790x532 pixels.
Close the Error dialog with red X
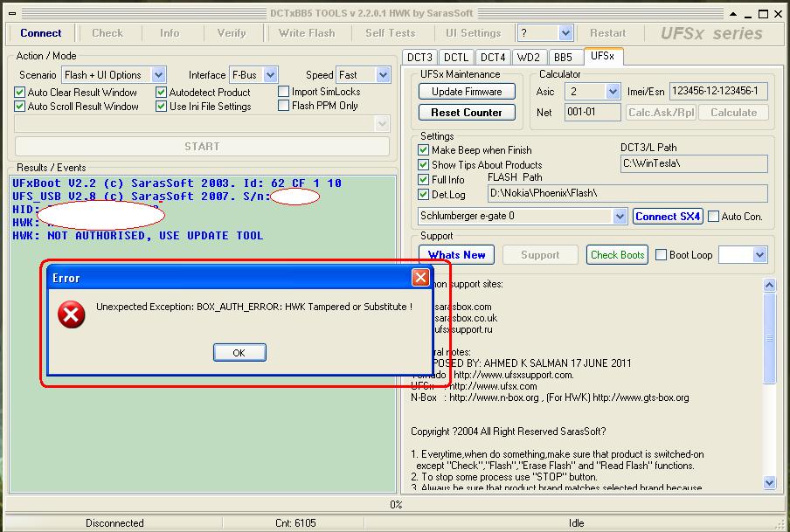[420, 278]
